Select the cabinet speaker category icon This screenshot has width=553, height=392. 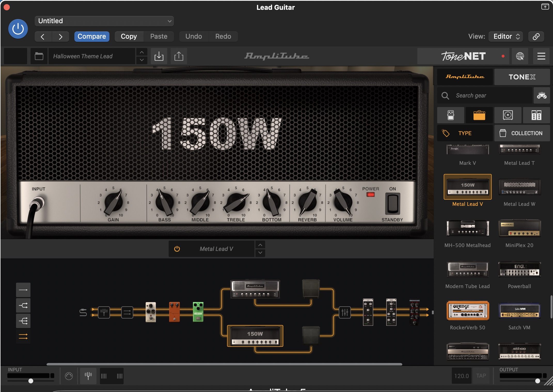coord(508,115)
